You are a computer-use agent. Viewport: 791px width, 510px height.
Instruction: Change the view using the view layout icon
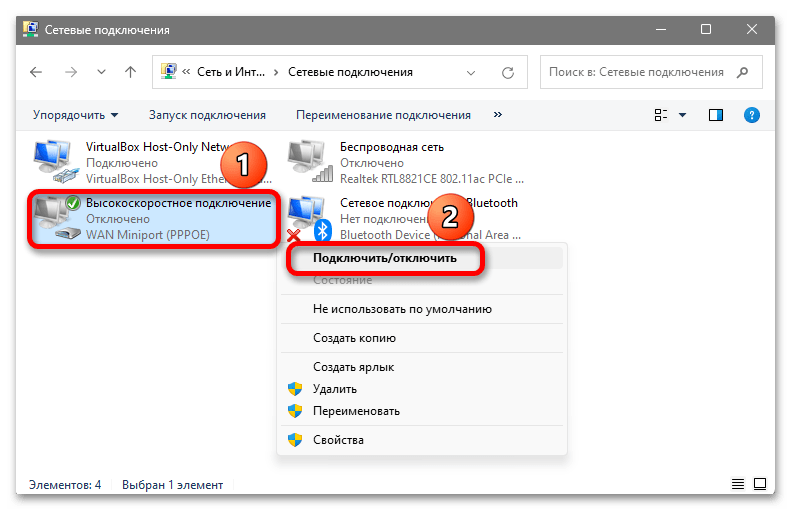pos(661,115)
